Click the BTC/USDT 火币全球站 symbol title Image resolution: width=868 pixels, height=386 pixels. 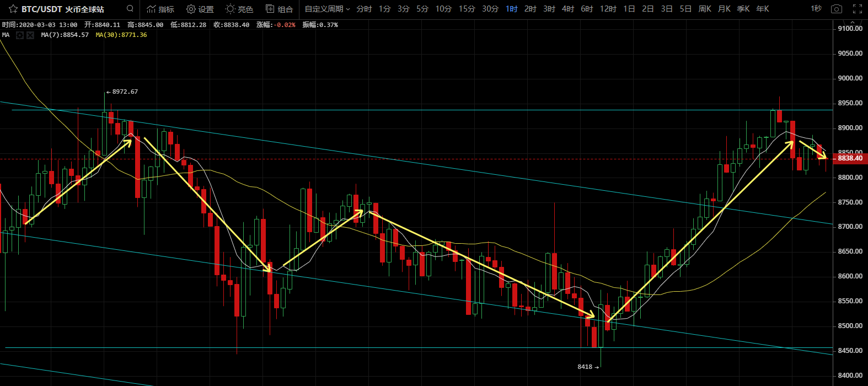[x=63, y=9]
